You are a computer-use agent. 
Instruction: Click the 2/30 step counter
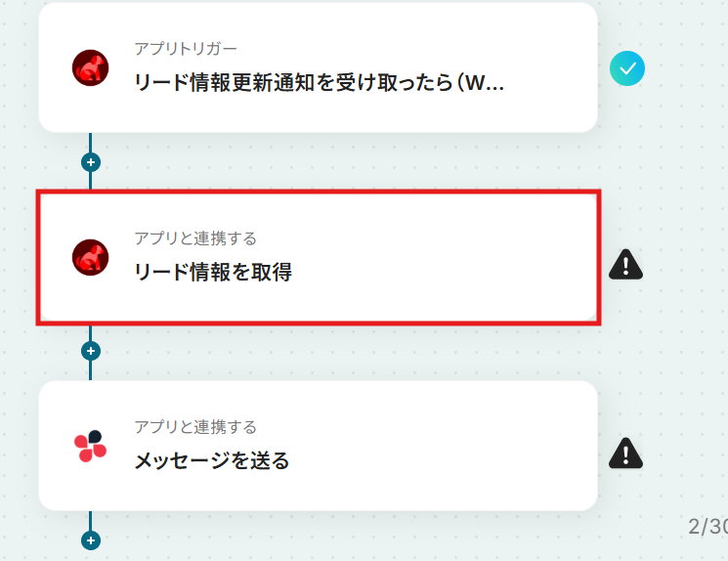pyautogui.click(x=708, y=526)
